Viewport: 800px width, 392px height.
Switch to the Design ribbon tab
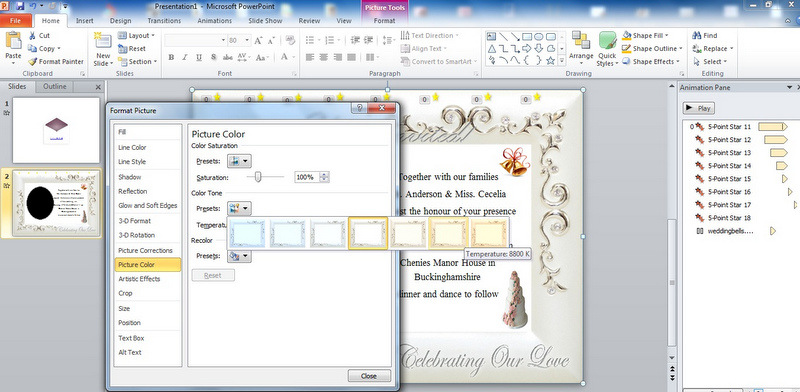pyautogui.click(x=120, y=21)
